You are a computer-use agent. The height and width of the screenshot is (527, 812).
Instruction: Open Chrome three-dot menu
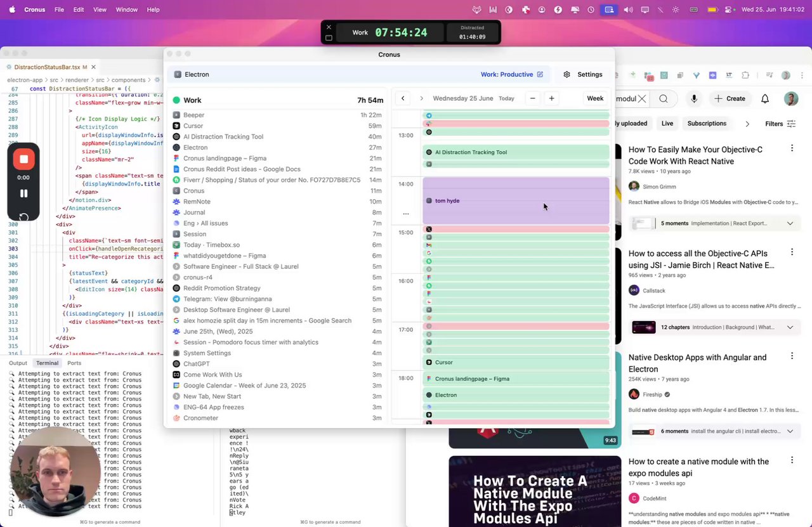coord(801,75)
